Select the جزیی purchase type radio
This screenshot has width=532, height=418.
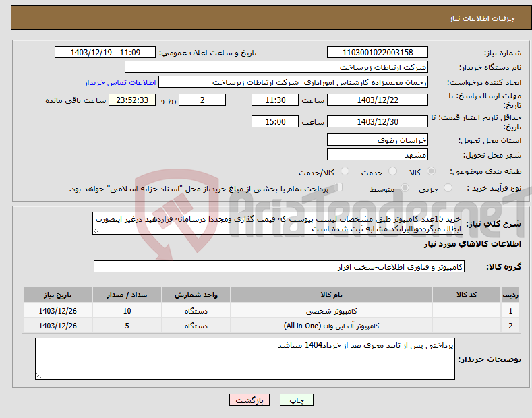coord(448,187)
